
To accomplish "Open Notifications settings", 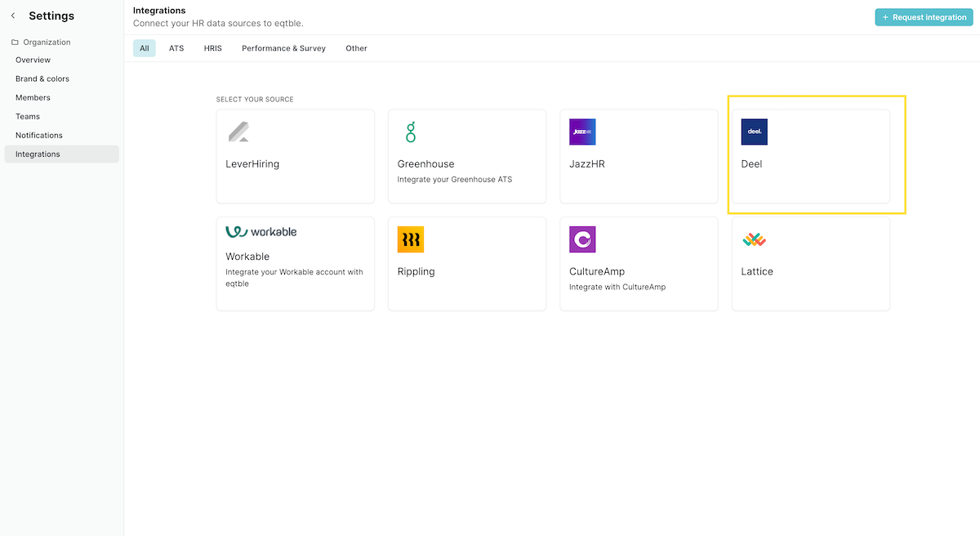I will tap(62, 135).
